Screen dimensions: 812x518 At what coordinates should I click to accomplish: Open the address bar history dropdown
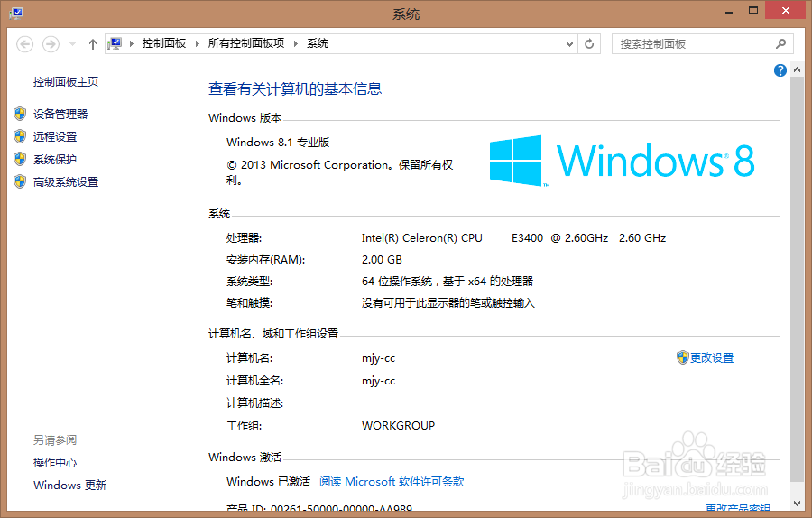tap(569, 44)
